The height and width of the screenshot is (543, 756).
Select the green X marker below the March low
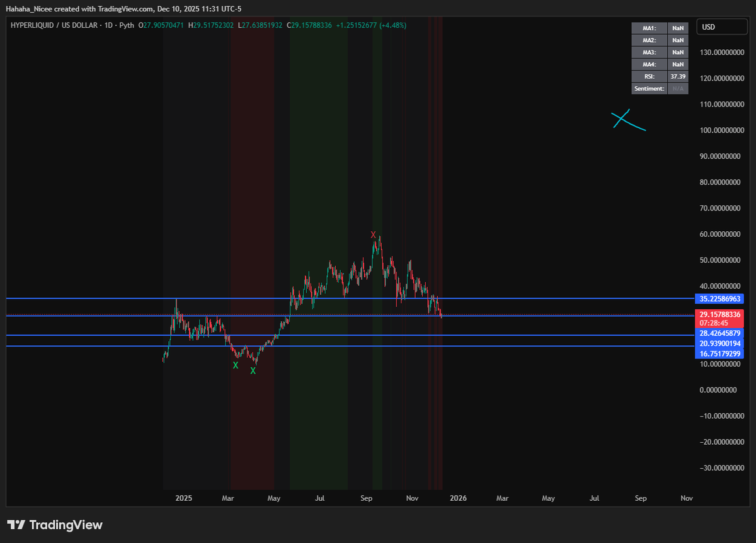pos(236,365)
